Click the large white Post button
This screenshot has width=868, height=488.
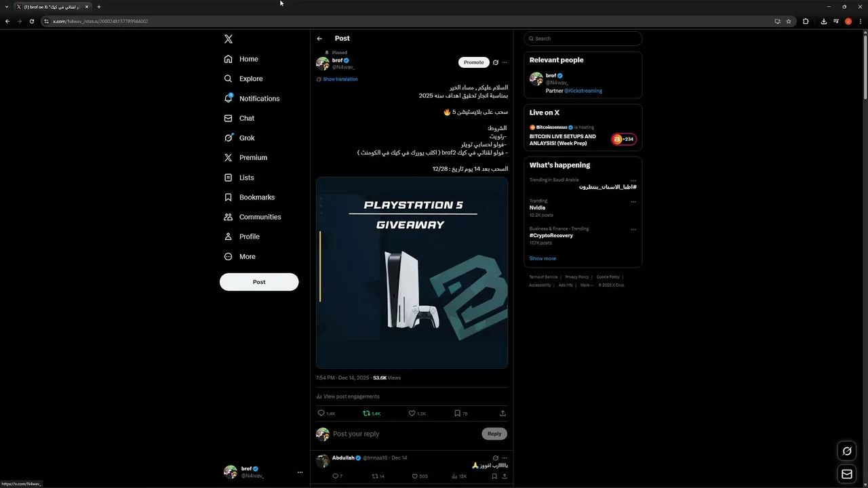259,282
